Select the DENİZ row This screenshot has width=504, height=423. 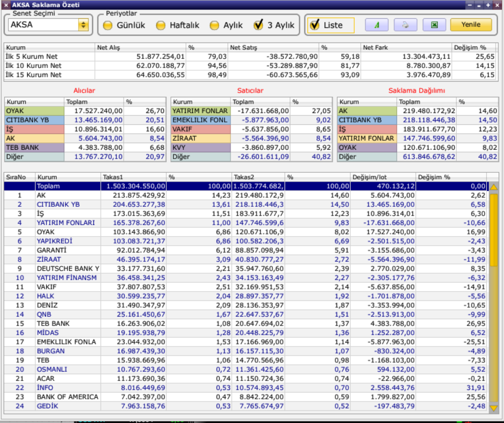point(246,305)
